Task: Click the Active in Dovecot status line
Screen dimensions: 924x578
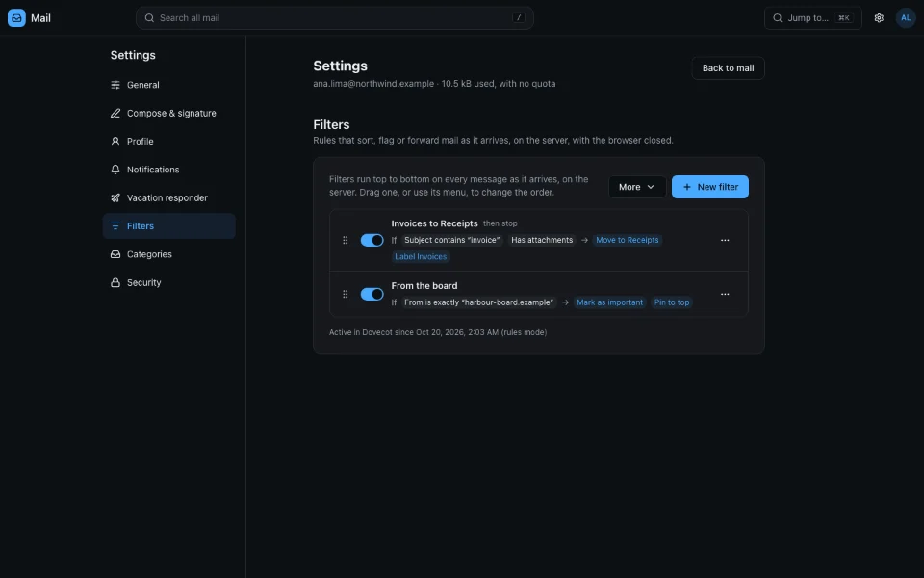Action: tap(438, 332)
